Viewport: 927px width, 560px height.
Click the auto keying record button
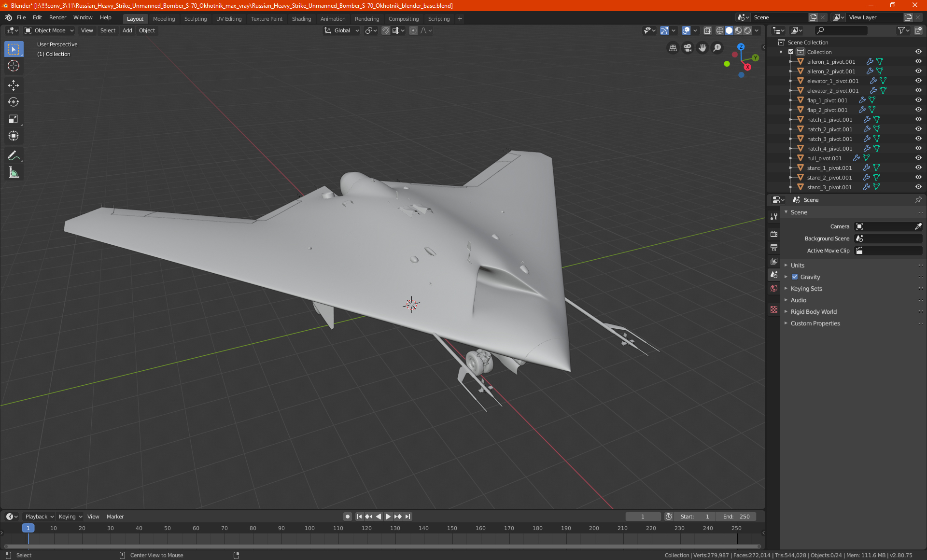pos(347,517)
